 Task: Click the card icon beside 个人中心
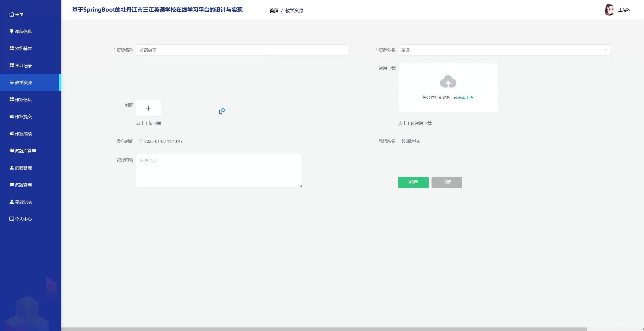(x=12, y=219)
